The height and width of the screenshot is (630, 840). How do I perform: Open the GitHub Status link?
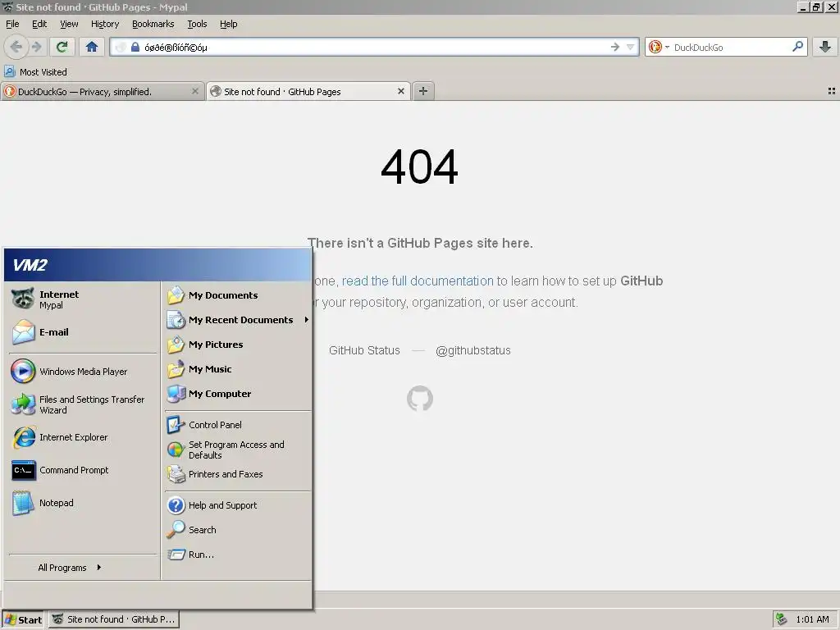364,350
